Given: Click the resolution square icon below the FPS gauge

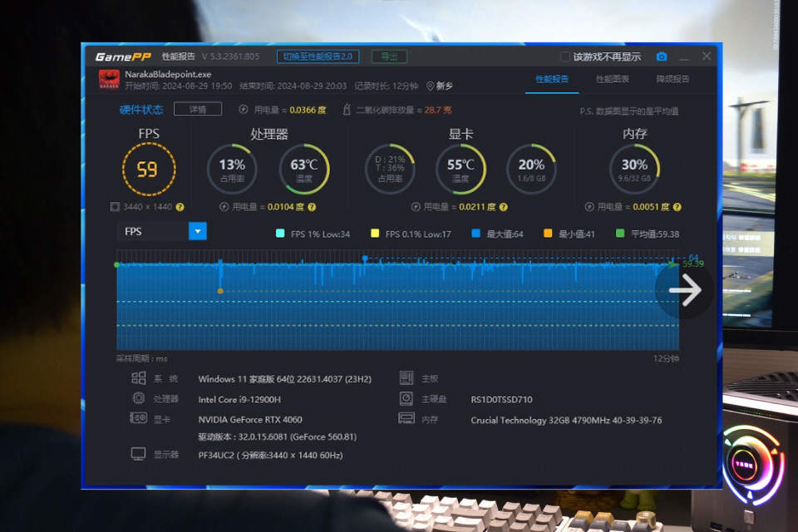Looking at the screenshot, I should pyautogui.click(x=115, y=207).
